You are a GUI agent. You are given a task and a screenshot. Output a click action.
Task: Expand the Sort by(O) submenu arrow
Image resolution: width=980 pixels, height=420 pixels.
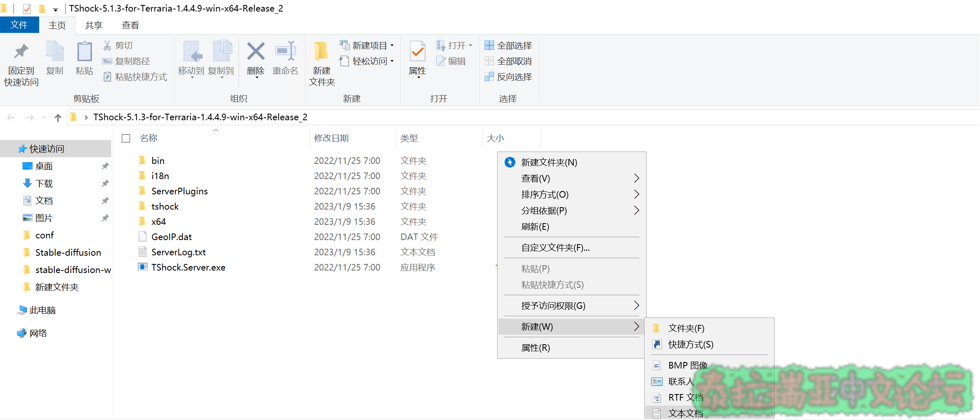click(x=636, y=194)
